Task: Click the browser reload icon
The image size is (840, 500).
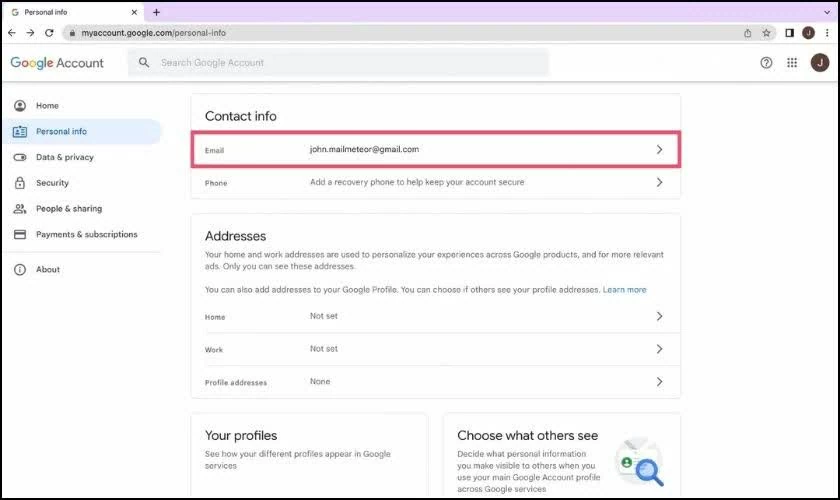Action: (x=49, y=33)
